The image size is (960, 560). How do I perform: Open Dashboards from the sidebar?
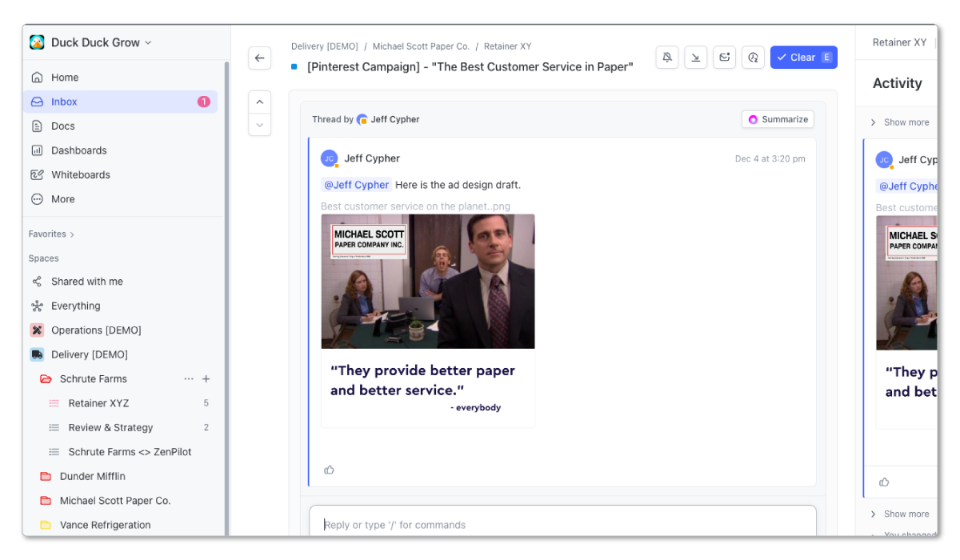[x=120, y=150]
